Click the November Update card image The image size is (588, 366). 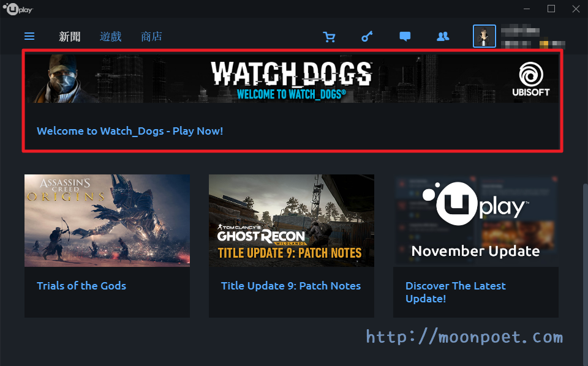pos(476,220)
